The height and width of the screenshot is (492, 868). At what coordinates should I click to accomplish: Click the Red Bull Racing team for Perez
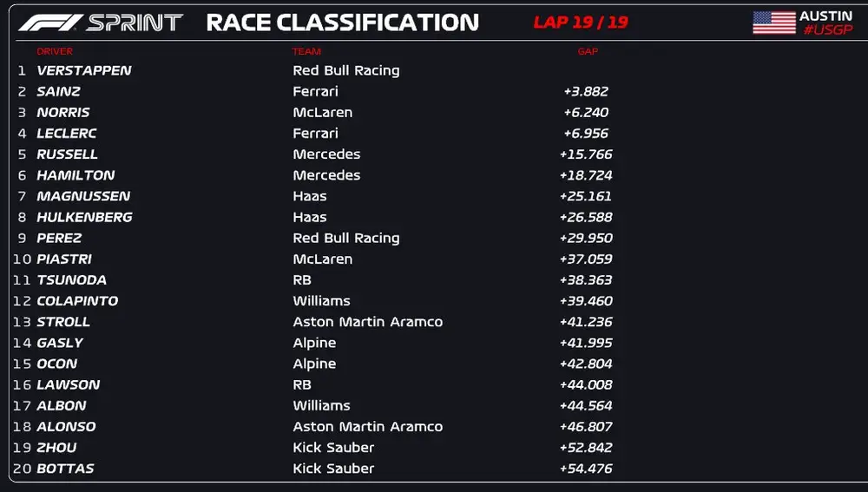[x=346, y=238]
